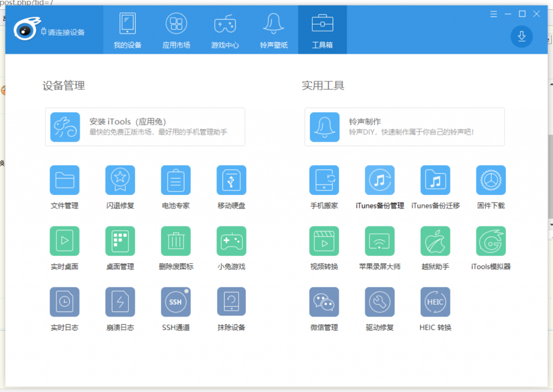
Task: Click 删除废图标 trash icon tool
Action: pyautogui.click(x=176, y=241)
